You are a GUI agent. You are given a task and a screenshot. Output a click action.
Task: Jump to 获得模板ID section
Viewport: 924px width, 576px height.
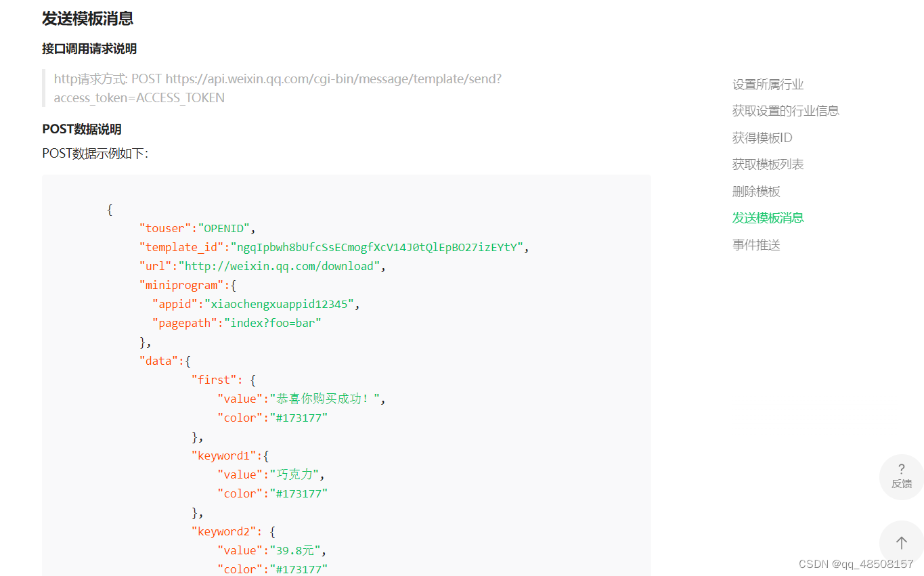(762, 138)
